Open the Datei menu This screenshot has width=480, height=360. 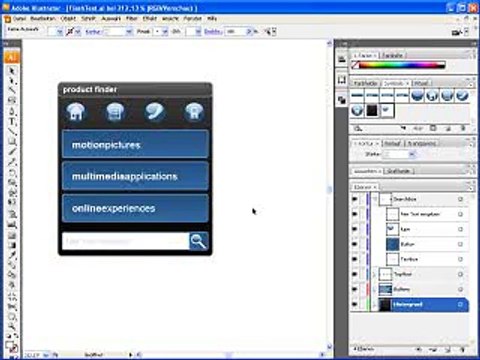pyautogui.click(x=19, y=19)
